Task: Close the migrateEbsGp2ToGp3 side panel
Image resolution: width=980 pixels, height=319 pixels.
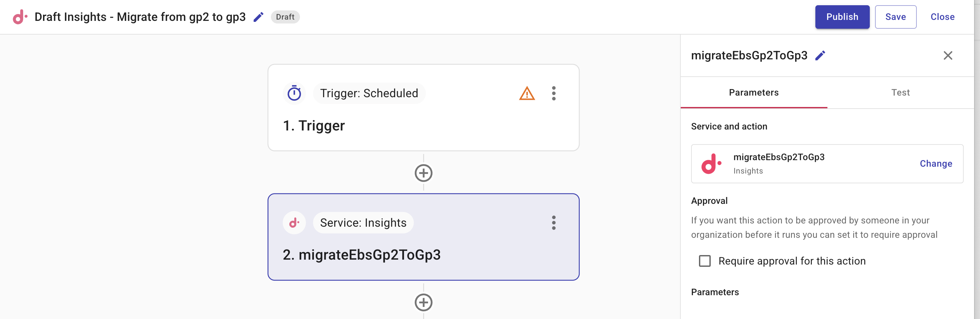Action: tap(948, 55)
